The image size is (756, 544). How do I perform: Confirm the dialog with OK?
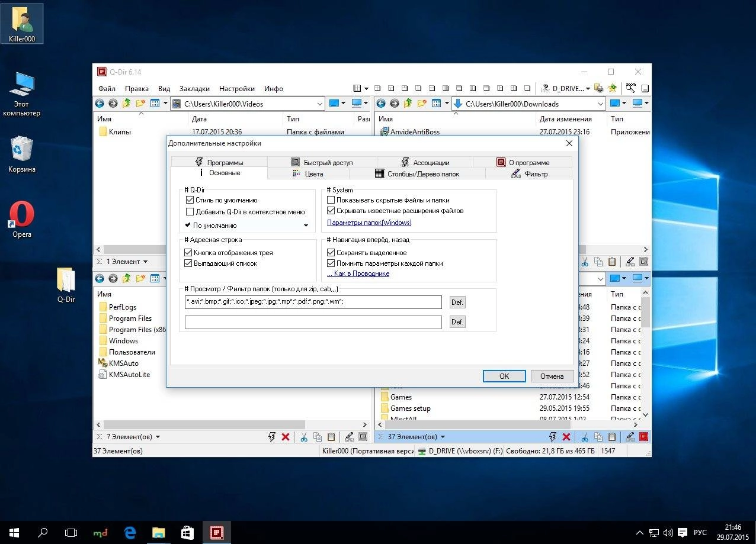(x=504, y=376)
